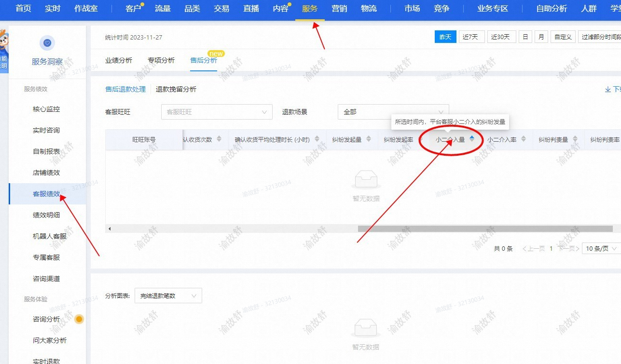Image resolution: width=621 pixels, height=364 pixels.
Task: Open 客户 in top navigation
Action: pos(133,8)
